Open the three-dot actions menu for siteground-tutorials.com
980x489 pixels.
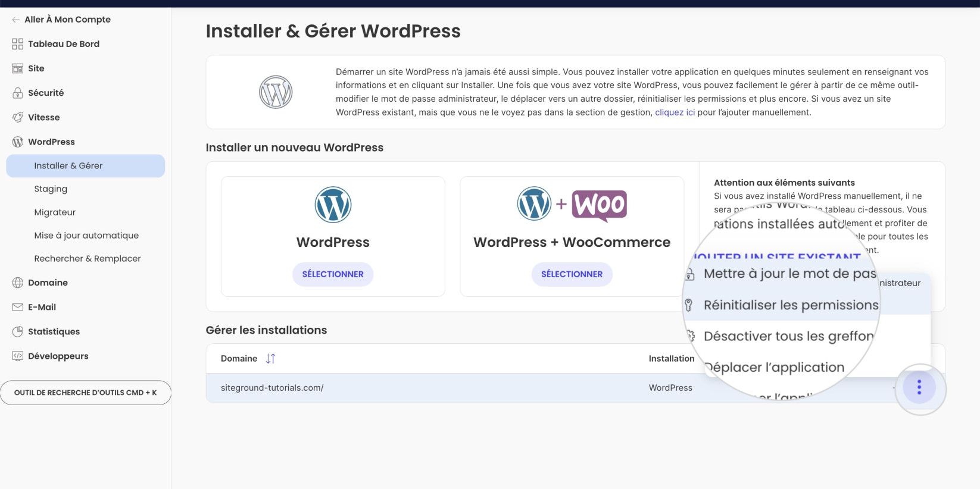[919, 387]
